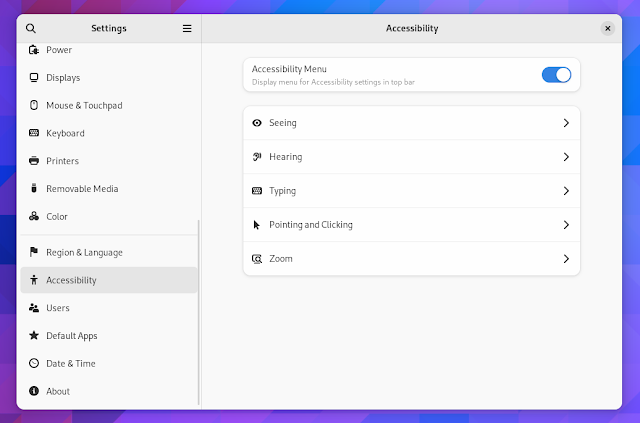Select the Users label in sidebar

coord(58,308)
